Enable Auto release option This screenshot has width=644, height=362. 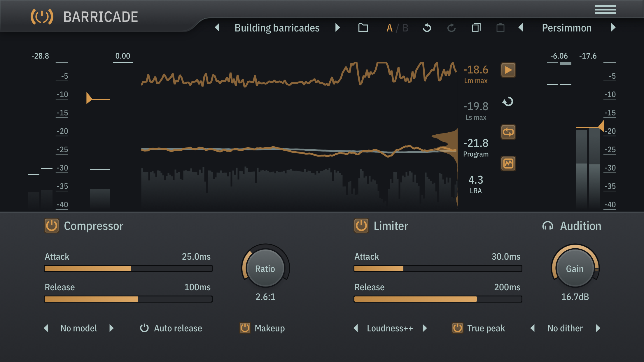pos(144,328)
